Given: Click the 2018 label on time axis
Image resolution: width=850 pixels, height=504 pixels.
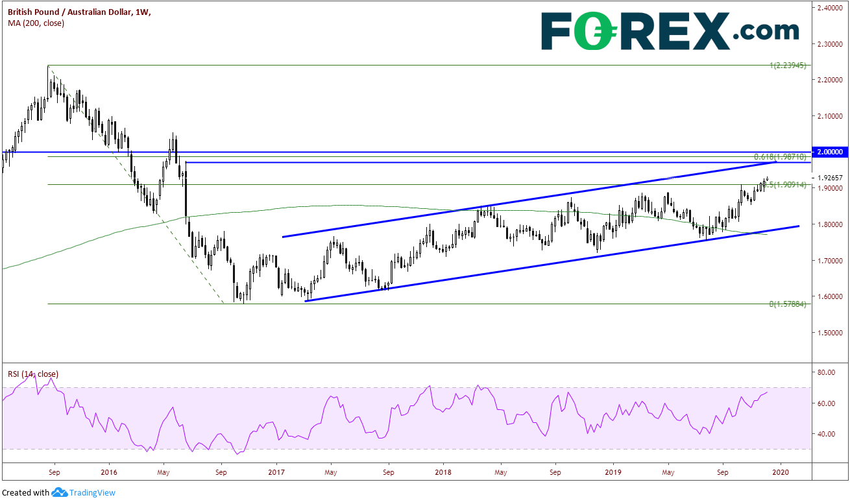Looking at the screenshot, I should tap(444, 472).
